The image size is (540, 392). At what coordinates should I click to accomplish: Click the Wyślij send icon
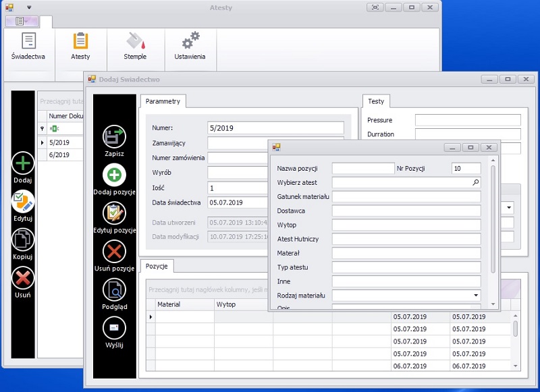(114, 328)
